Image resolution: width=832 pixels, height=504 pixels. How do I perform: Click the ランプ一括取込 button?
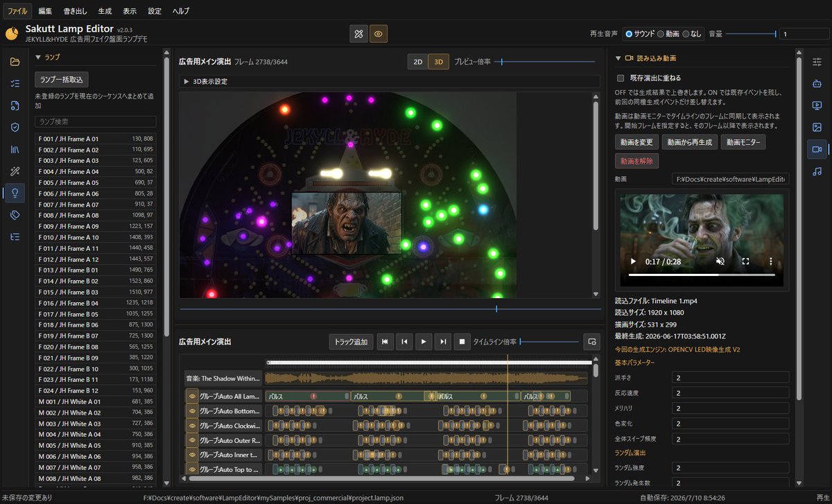point(62,80)
